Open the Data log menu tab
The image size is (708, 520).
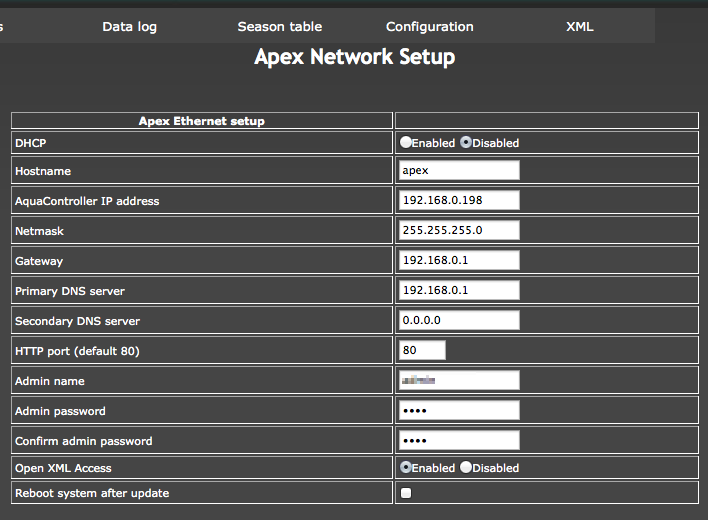(130, 27)
